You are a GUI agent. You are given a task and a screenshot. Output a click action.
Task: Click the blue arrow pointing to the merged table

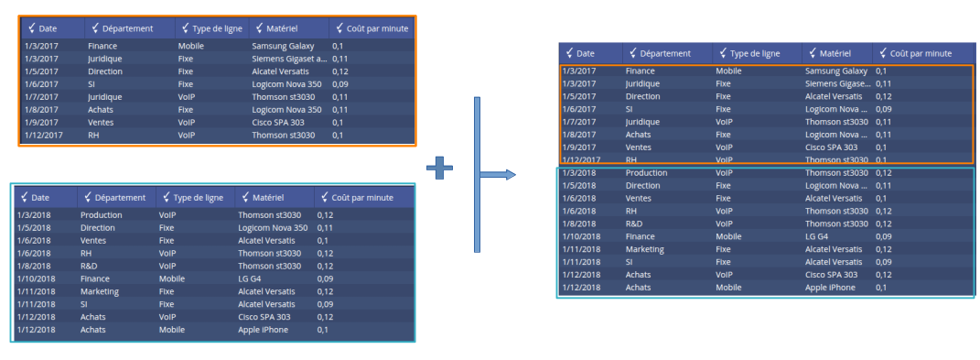coord(498,175)
